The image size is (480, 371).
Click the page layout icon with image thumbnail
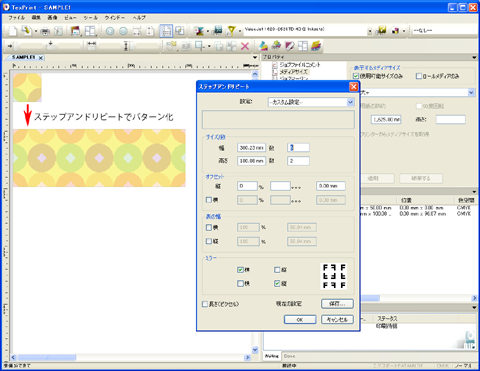click(x=76, y=31)
